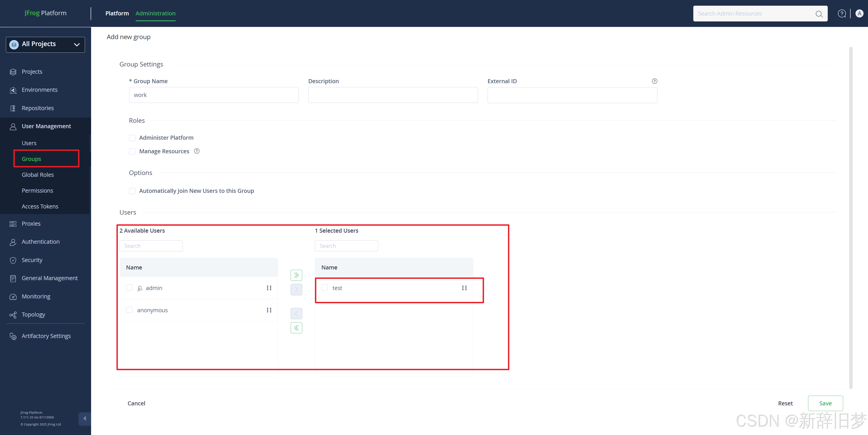The image size is (868, 435).
Task: Enable the Administer Platform checkbox
Action: (132, 138)
